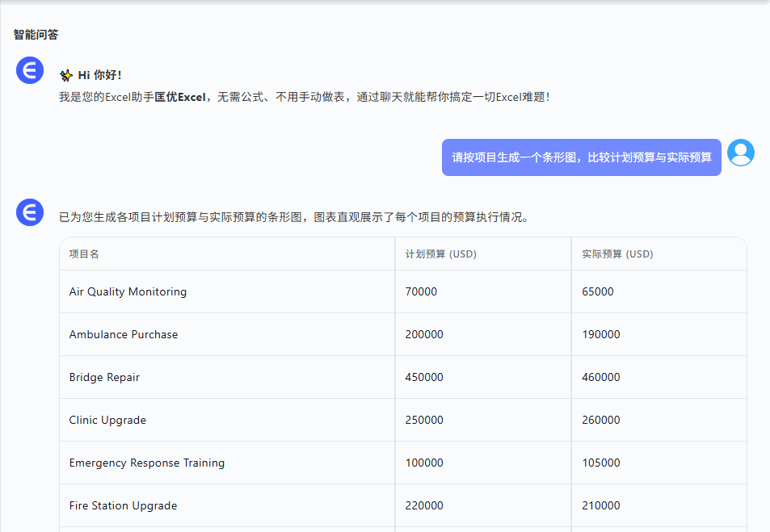Click actual budget 260000 for Clinic Upgrade

click(x=659, y=420)
